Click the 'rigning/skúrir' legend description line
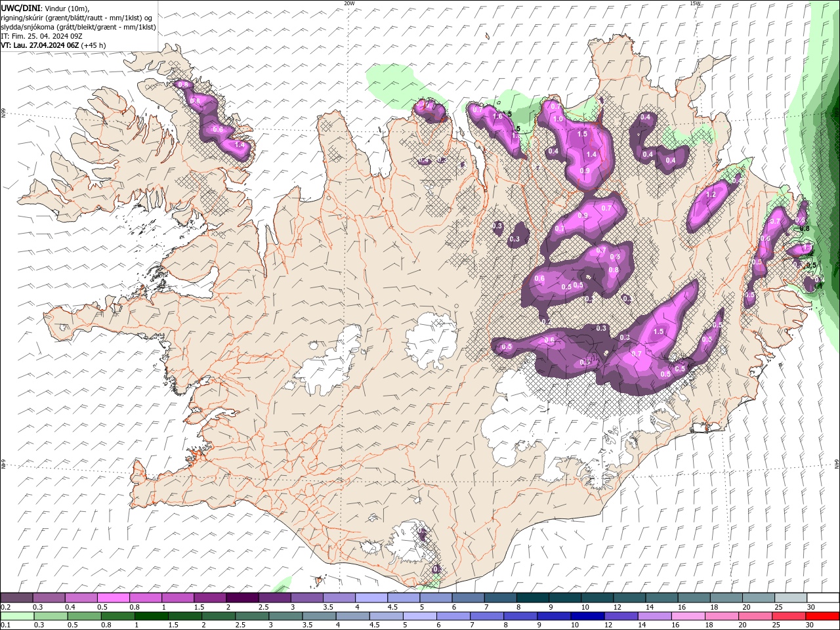The width and height of the screenshot is (840, 630). point(77,18)
